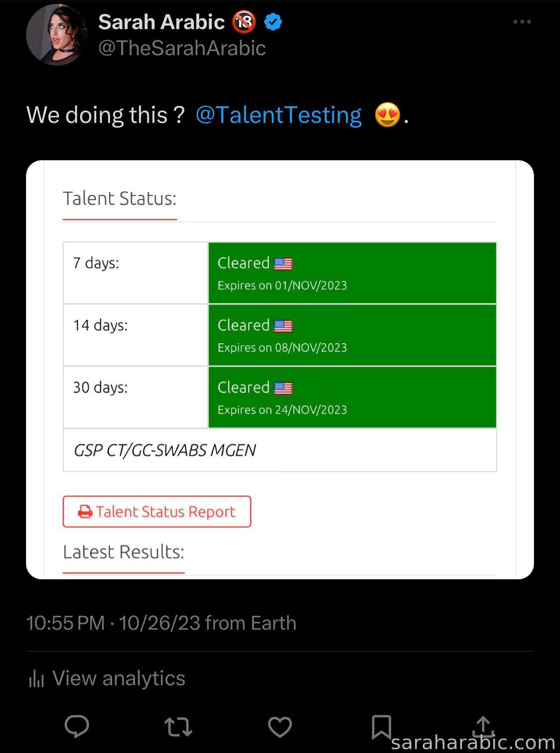Open the three-dot more options menu
Image resolution: width=560 pixels, height=753 pixels.
(522, 22)
